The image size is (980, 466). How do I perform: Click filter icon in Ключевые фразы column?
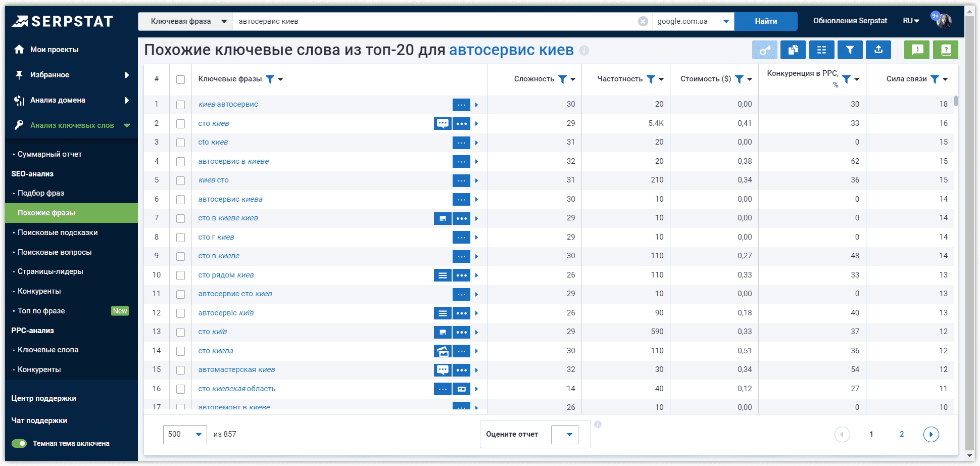tap(270, 79)
